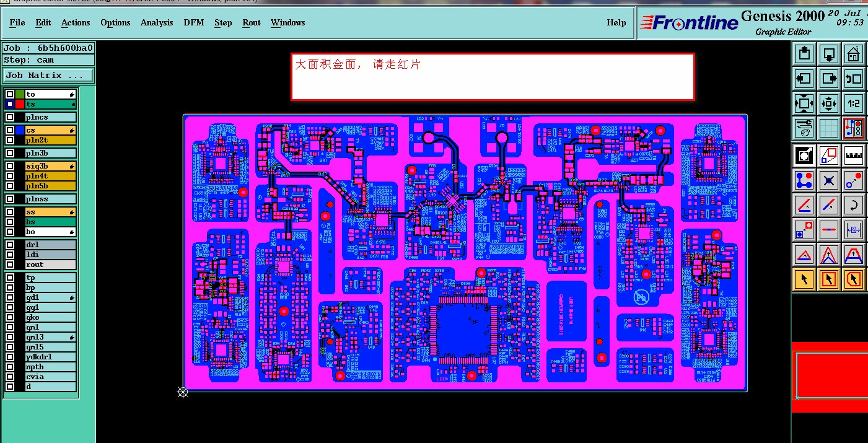868x443 pixels.
Task: Click the red Chinese note text box
Action: point(493,76)
